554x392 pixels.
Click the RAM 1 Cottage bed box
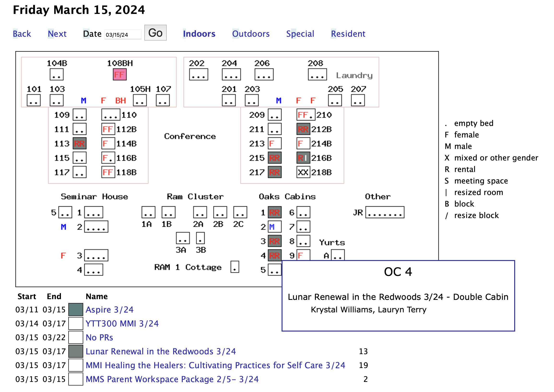pos(235,267)
